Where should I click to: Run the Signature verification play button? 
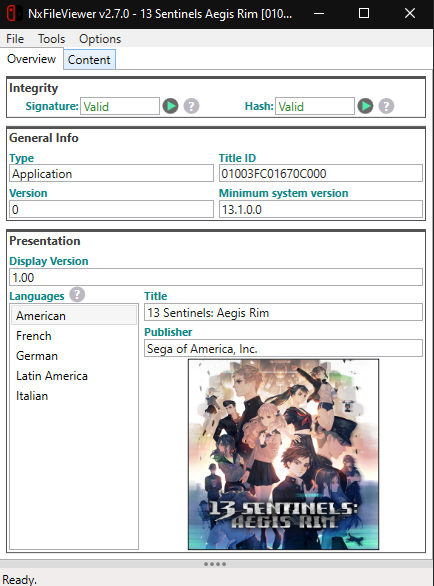point(170,106)
